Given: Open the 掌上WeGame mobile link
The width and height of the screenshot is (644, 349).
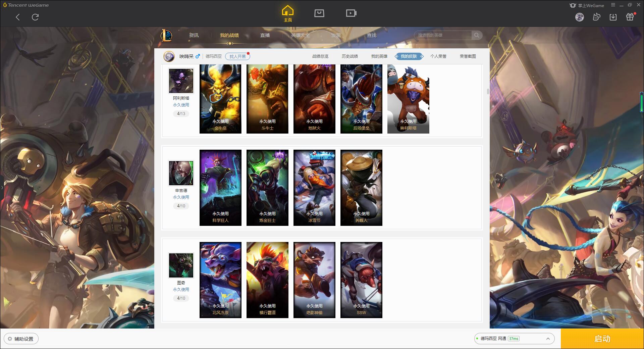Looking at the screenshot, I should point(587,5).
